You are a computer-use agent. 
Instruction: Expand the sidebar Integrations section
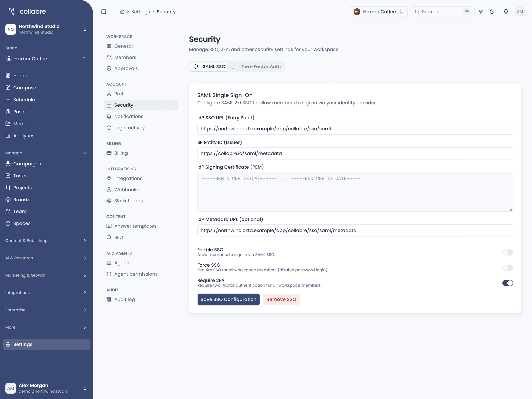click(x=47, y=293)
